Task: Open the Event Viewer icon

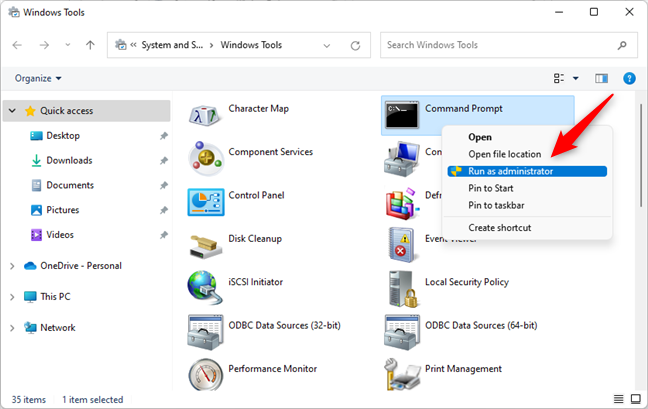Action: (402, 245)
